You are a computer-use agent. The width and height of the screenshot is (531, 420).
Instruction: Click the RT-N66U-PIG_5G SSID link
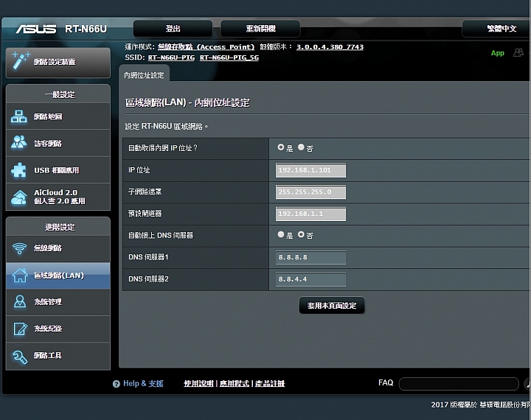tap(229, 57)
